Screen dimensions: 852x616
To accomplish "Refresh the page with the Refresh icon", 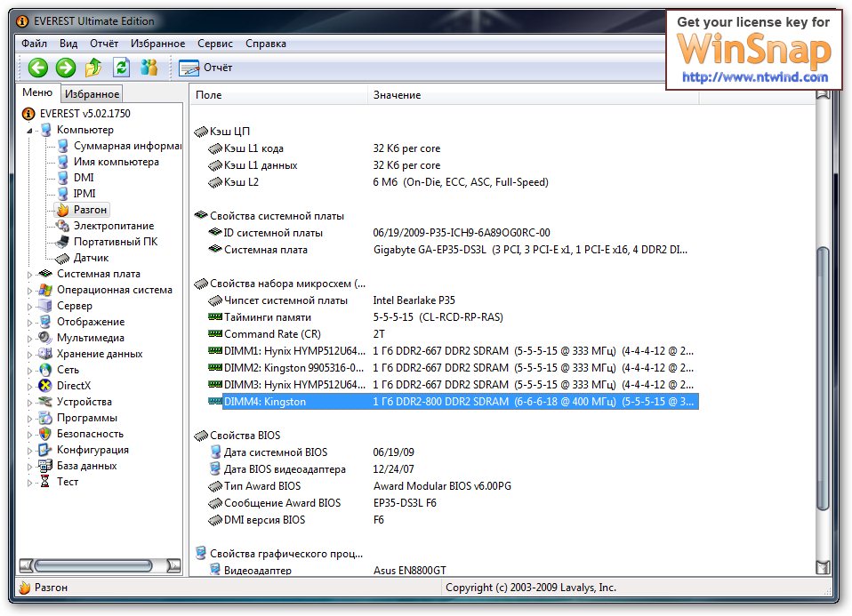I will point(122,68).
